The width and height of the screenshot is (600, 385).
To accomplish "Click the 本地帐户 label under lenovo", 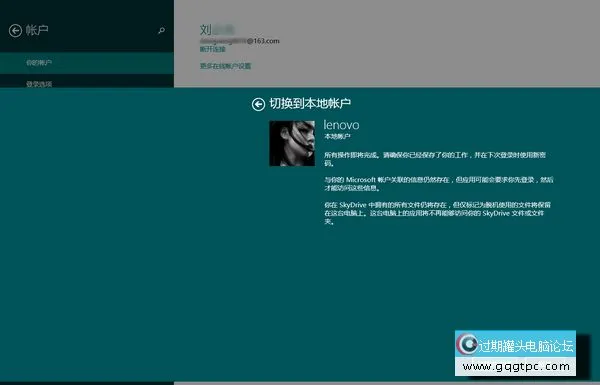I will (x=338, y=136).
